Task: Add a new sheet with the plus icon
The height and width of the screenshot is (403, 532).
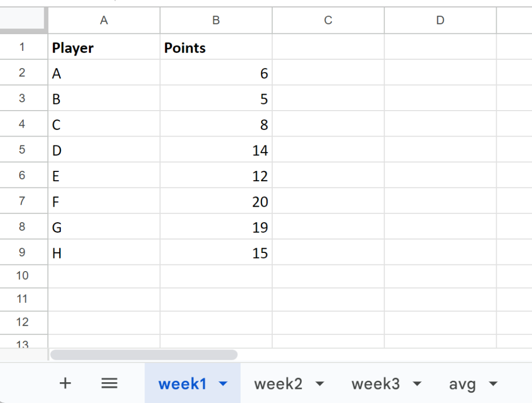Action: (x=65, y=383)
